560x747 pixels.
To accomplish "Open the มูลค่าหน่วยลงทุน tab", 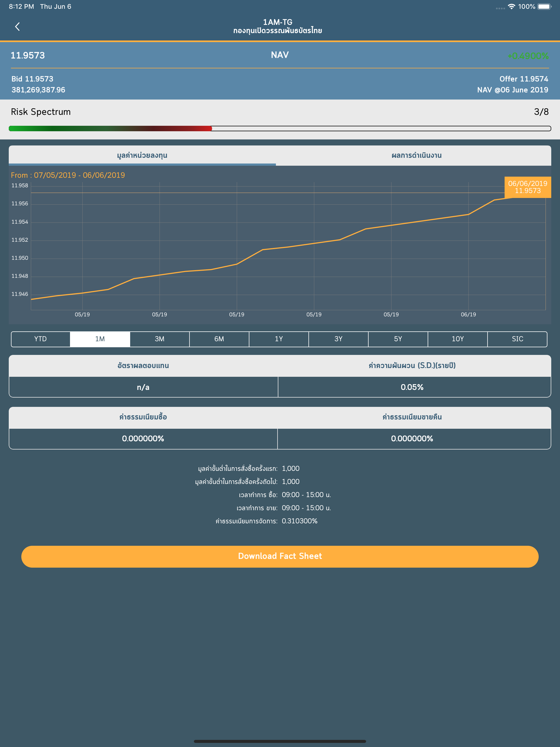I will (x=142, y=155).
